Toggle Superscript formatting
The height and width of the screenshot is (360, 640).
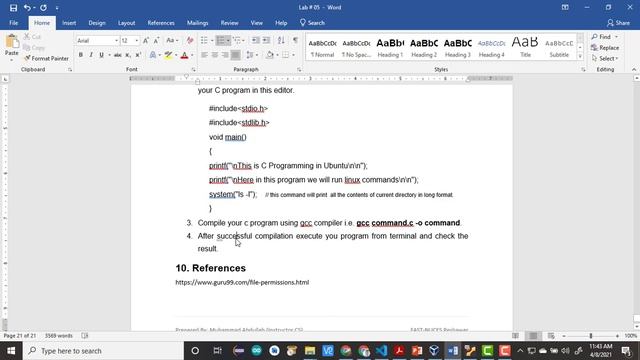pyautogui.click(x=138, y=55)
